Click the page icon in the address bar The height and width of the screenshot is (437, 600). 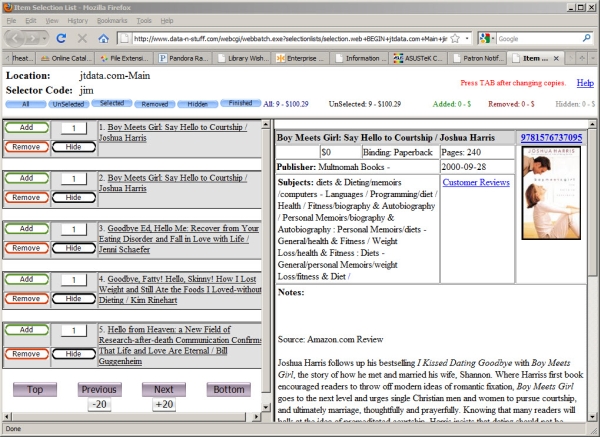point(124,38)
